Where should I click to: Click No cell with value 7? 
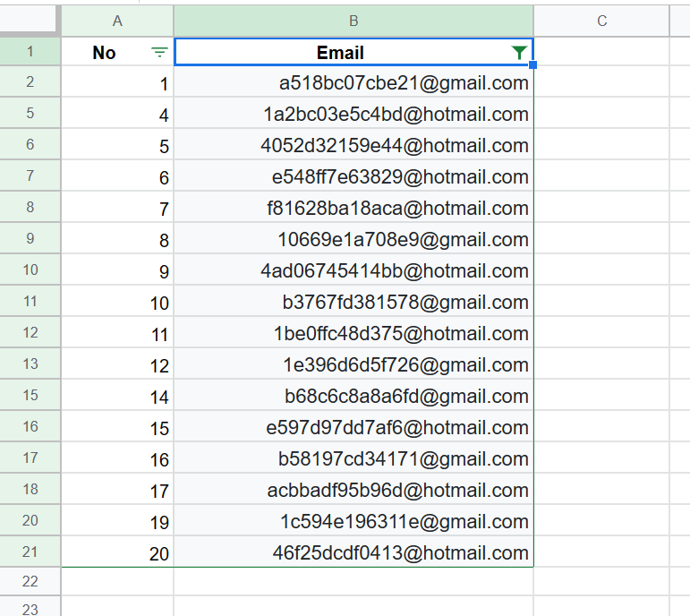pyautogui.click(x=117, y=207)
